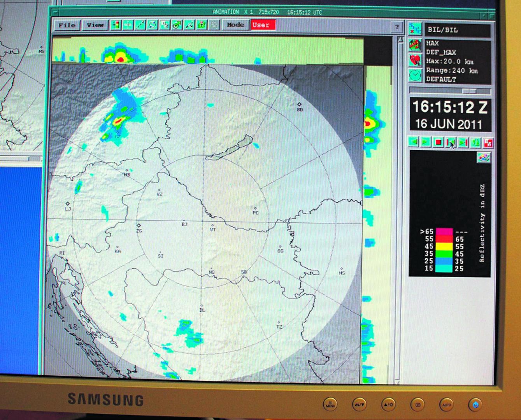The width and height of the screenshot is (521, 420).
Task: Click the Mode button
Action: click(x=235, y=25)
